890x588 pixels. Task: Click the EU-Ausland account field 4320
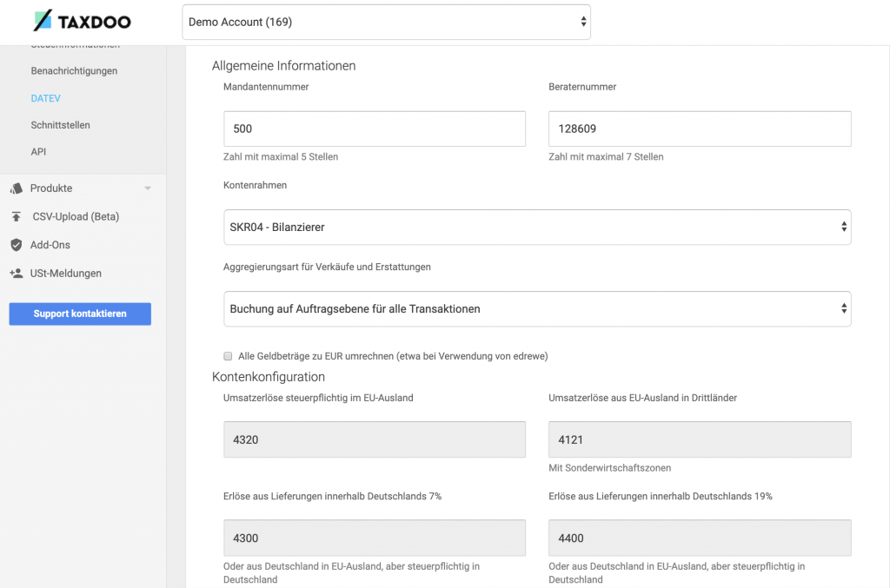(x=375, y=439)
